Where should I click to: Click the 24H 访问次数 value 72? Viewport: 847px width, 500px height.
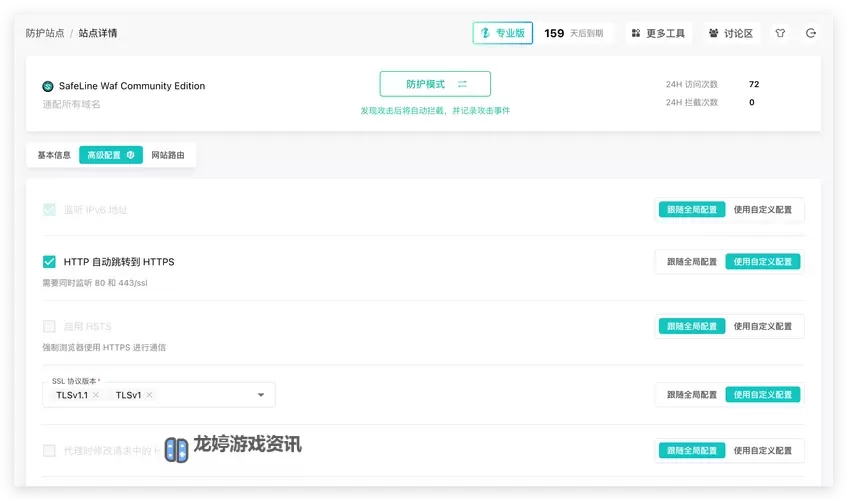(754, 84)
